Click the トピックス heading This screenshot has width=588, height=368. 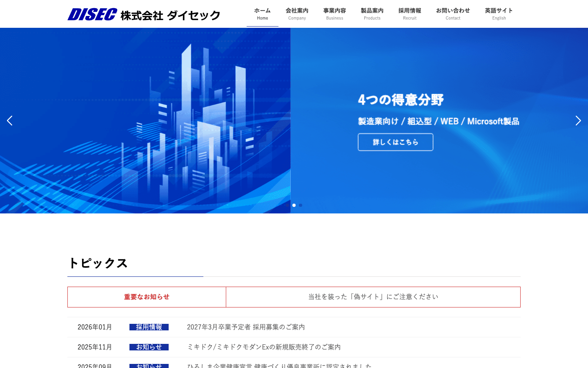(x=98, y=263)
